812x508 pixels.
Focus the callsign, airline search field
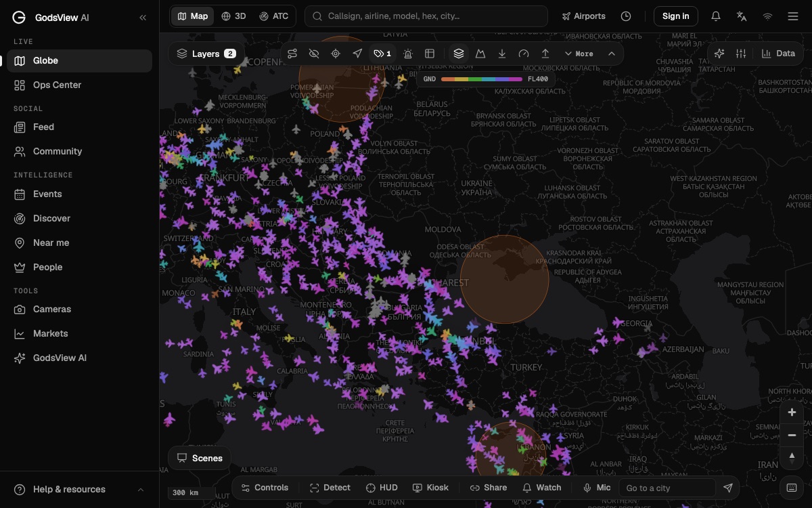(426, 16)
